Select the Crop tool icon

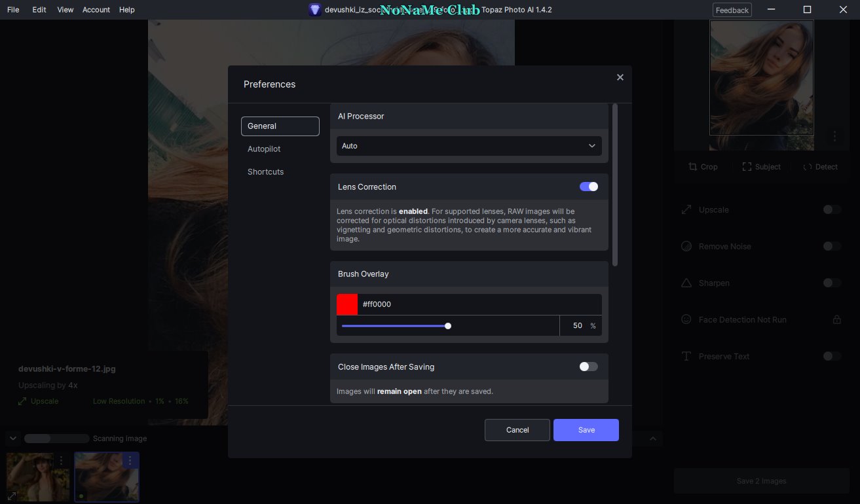tap(693, 167)
